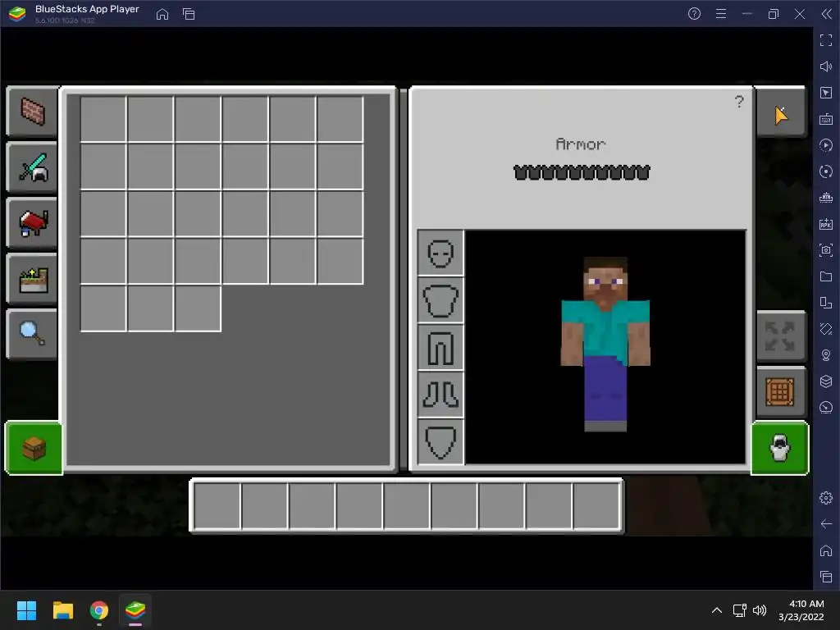This screenshot has width=840, height=630.
Task: Click the BlueStacks taskbar icon
Action: coord(135,610)
